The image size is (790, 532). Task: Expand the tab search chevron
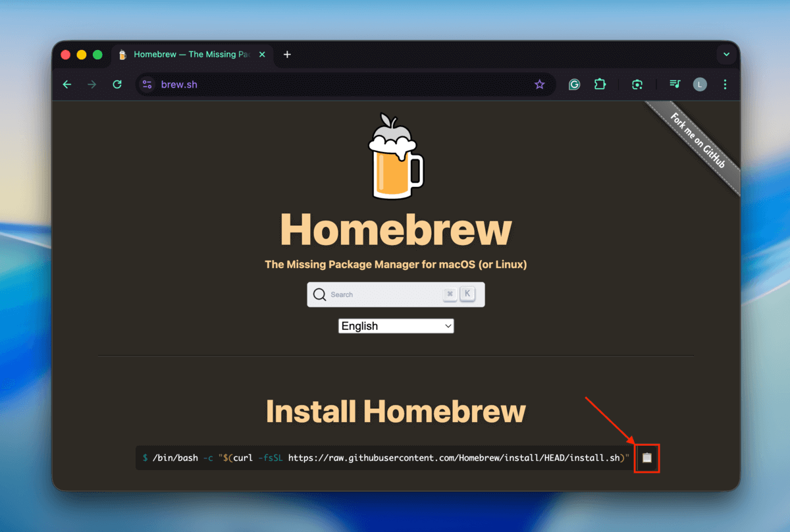click(725, 55)
